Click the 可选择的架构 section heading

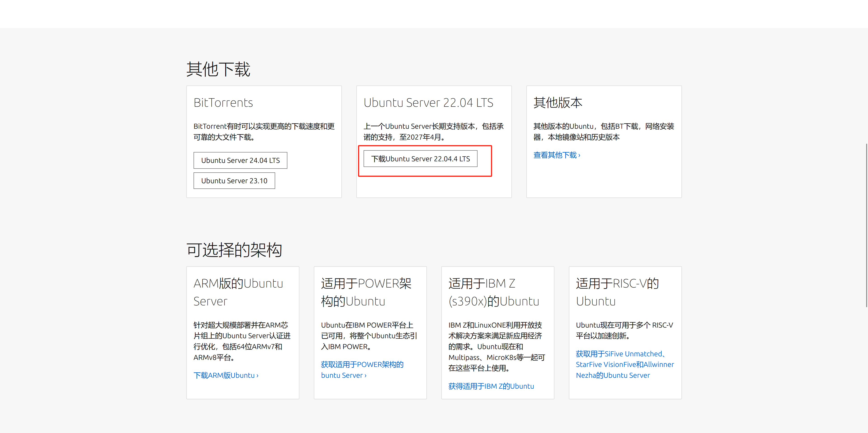tap(234, 250)
